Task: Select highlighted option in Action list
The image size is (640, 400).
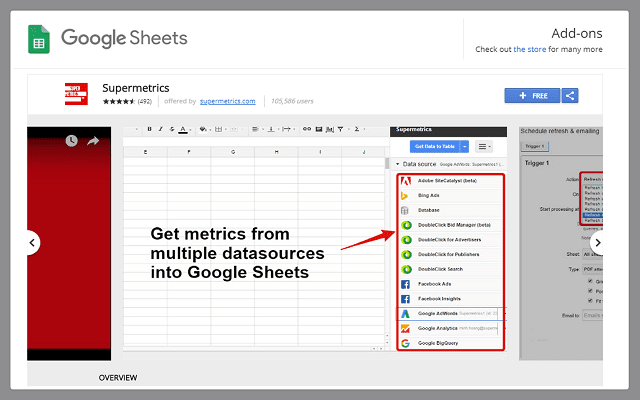Action: (x=593, y=215)
